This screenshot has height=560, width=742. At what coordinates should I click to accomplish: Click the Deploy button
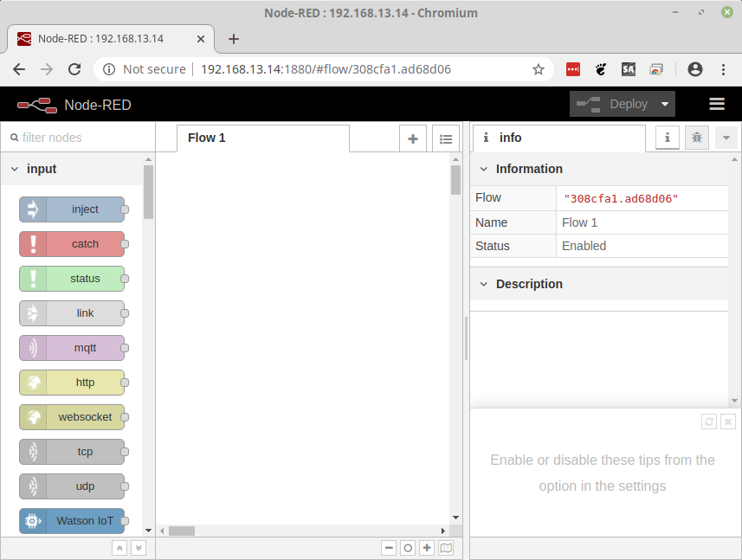click(613, 104)
